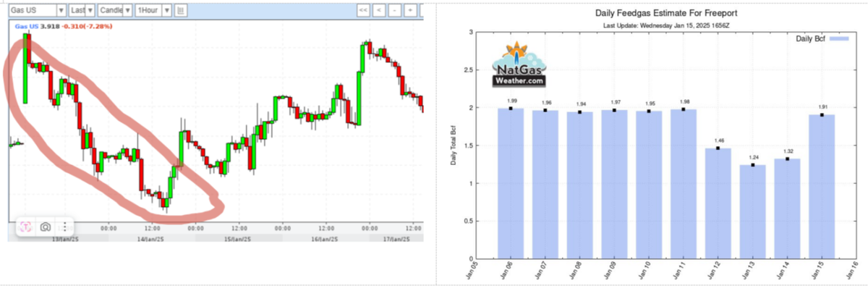Click the Jan 07 bar labeled 1.96
The width and height of the screenshot is (868, 291).
click(x=545, y=184)
